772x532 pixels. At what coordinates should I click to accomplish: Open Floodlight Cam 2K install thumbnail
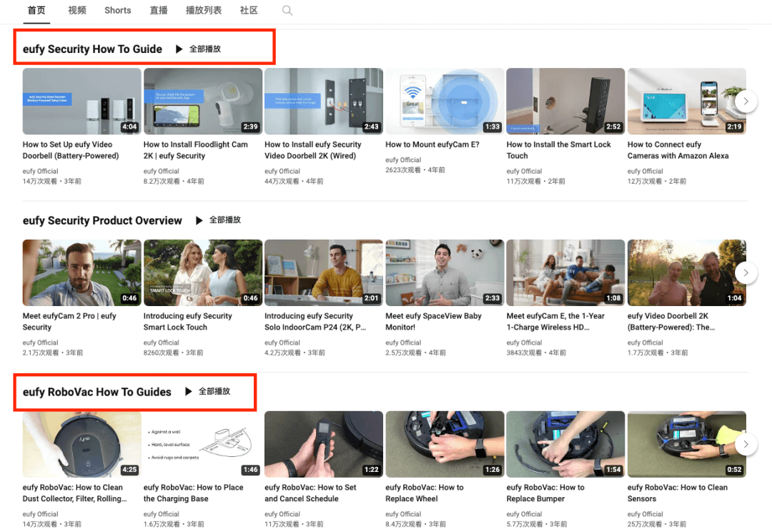[203, 101]
